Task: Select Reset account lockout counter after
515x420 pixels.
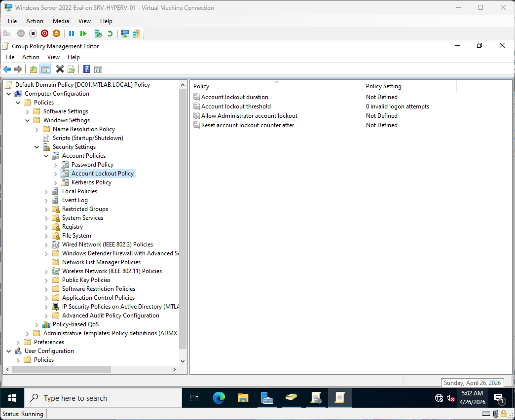Action: coord(247,125)
